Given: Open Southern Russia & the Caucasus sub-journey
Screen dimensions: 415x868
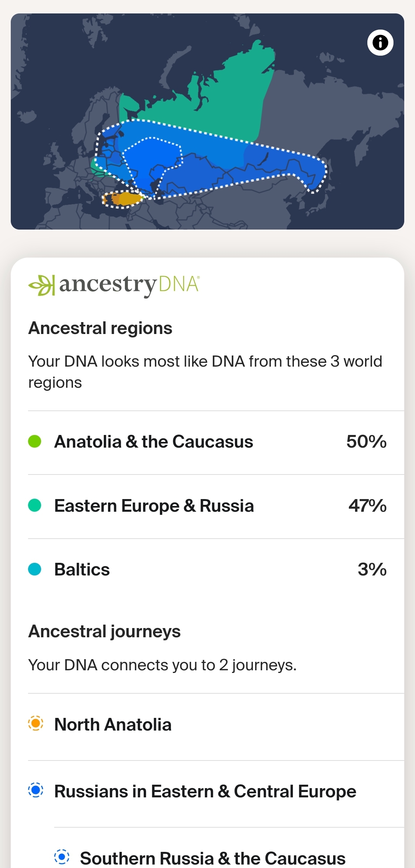Looking at the screenshot, I should click(x=212, y=858).
